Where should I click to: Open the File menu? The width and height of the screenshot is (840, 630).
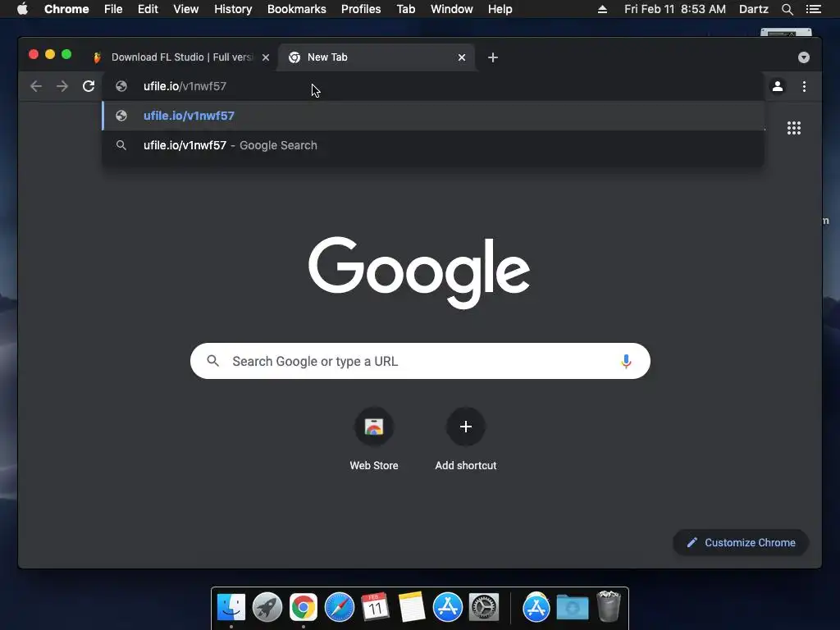[113, 9]
